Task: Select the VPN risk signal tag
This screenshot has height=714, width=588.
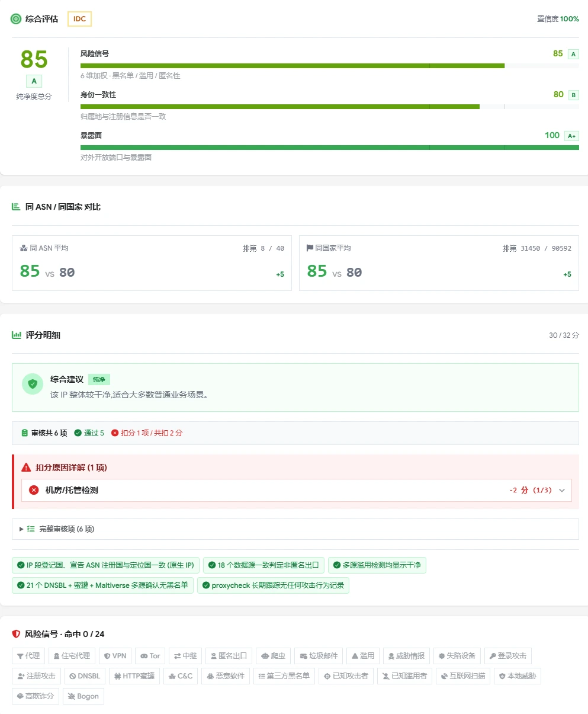Action: pos(115,656)
